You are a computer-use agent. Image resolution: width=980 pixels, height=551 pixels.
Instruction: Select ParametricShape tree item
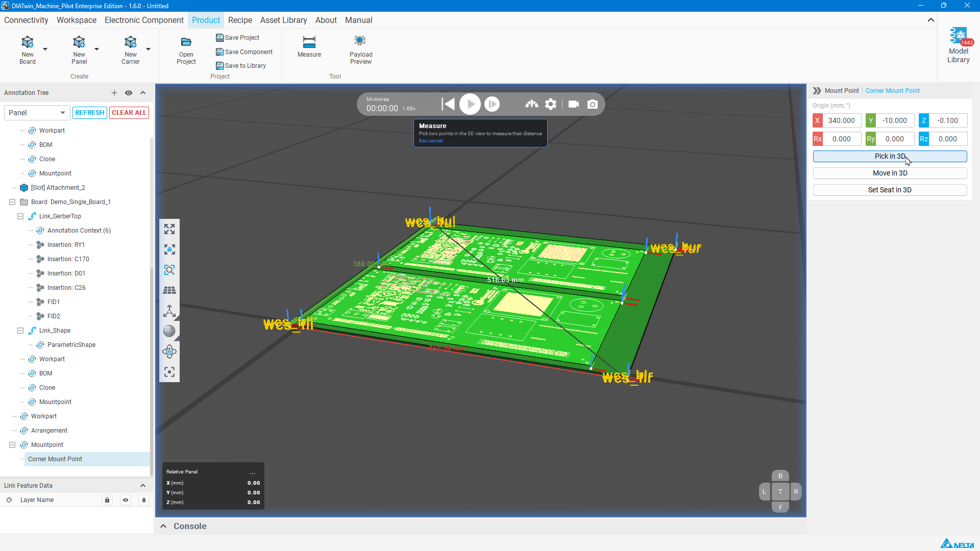(x=71, y=345)
